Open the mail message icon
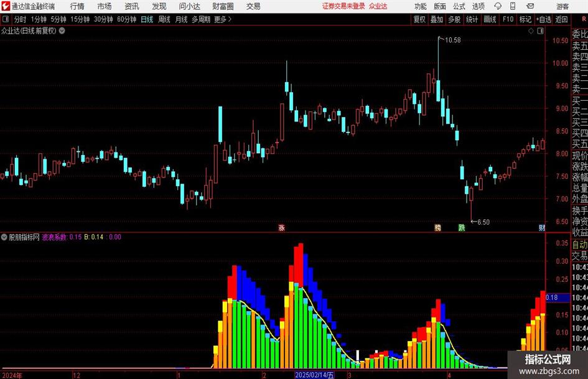Image resolution: width=588 pixels, height=379 pixels. pyautogui.click(x=530, y=6)
